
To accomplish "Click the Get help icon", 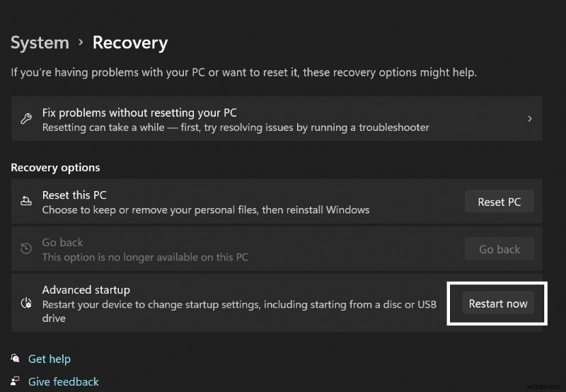I will coord(16,359).
